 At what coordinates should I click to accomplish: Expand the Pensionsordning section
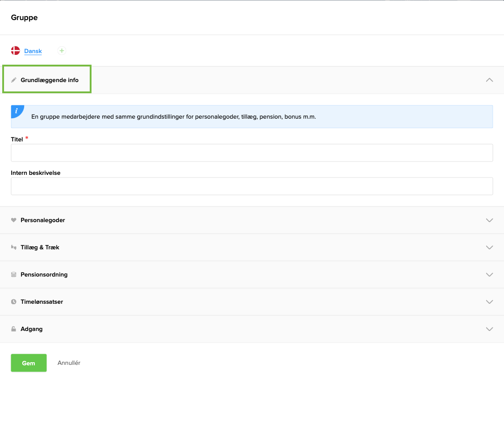click(489, 274)
